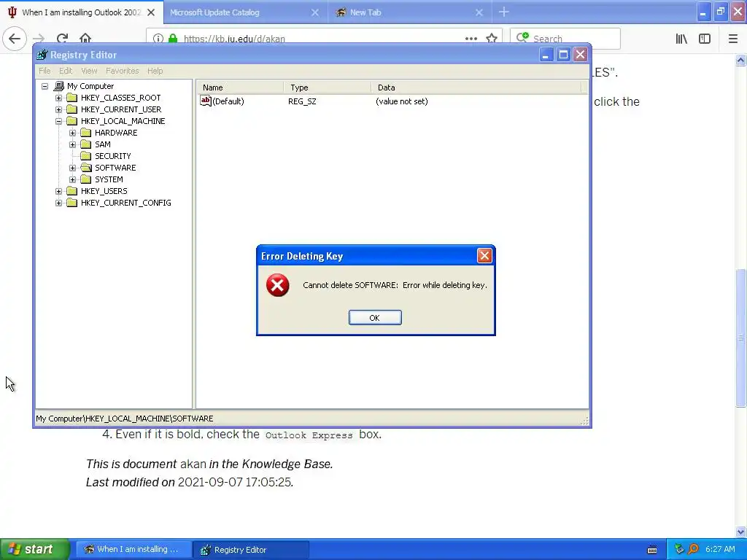747x560 pixels.
Task: Toggle the browser sidebar icon
Action: point(705,39)
